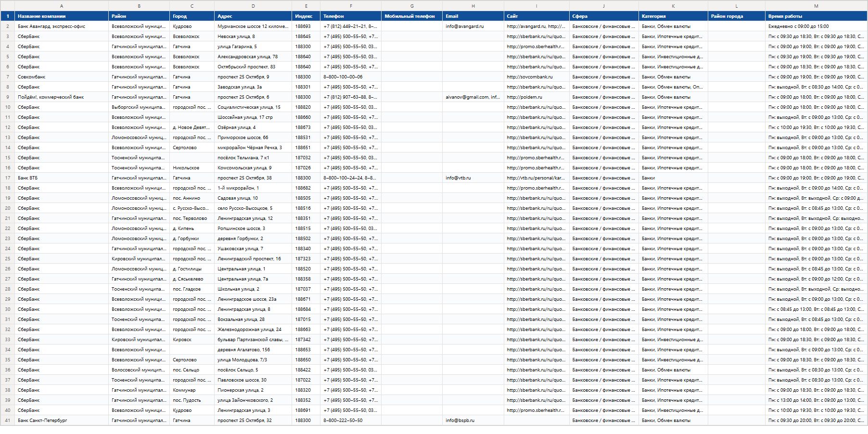Select the index cell 188422

coord(306,370)
